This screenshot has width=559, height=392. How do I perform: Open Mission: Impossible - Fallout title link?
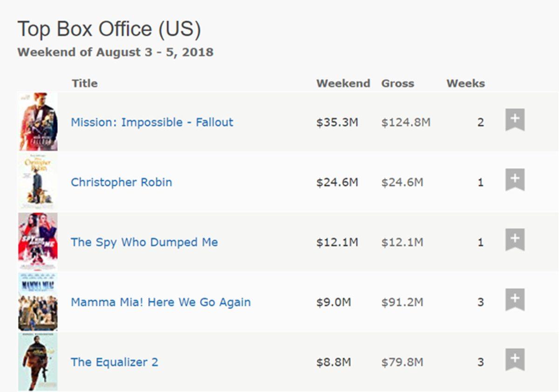pyautogui.click(x=152, y=122)
